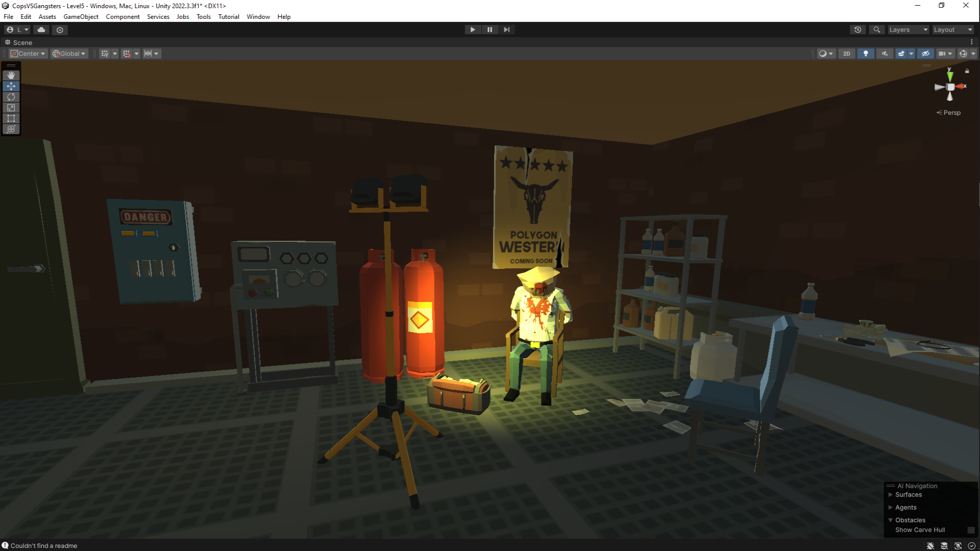This screenshot has height=551, width=980.
Task: Select the Rotate tool
Action: click(11, 97)
